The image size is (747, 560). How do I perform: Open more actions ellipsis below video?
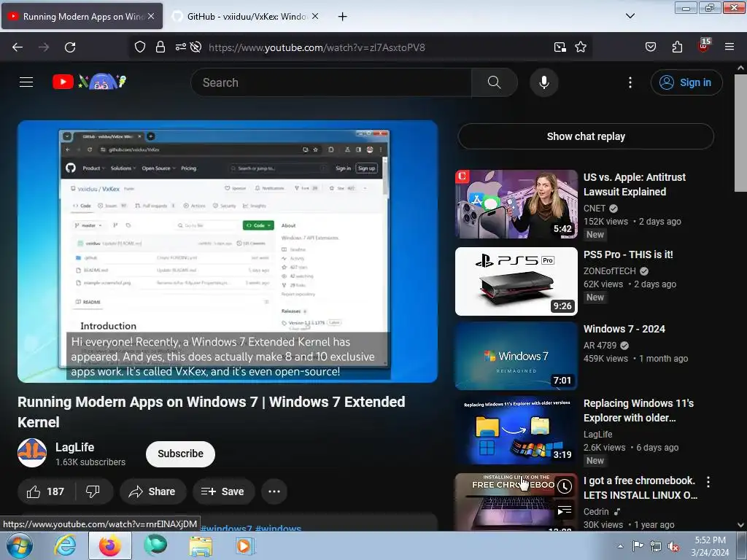click(274, 491)
